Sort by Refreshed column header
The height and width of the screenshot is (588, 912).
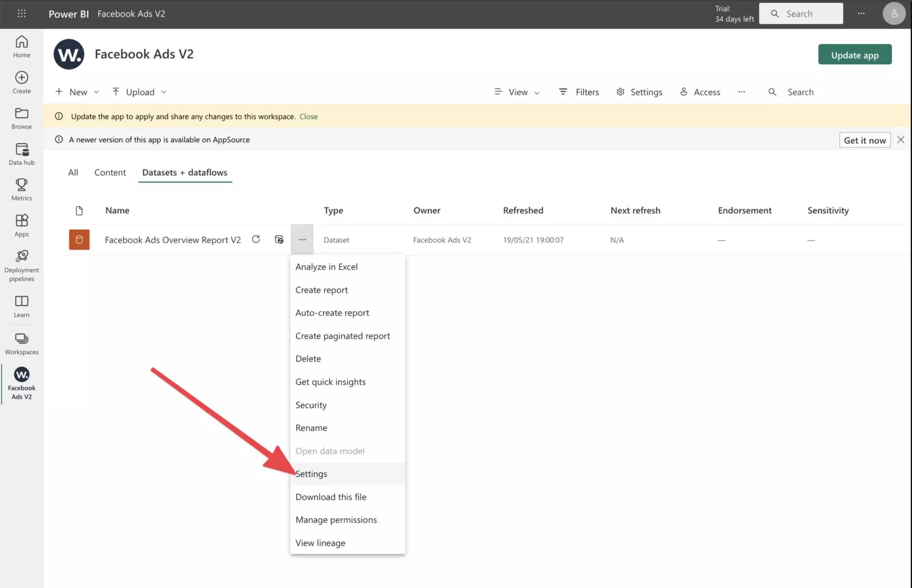click(523, 210)
